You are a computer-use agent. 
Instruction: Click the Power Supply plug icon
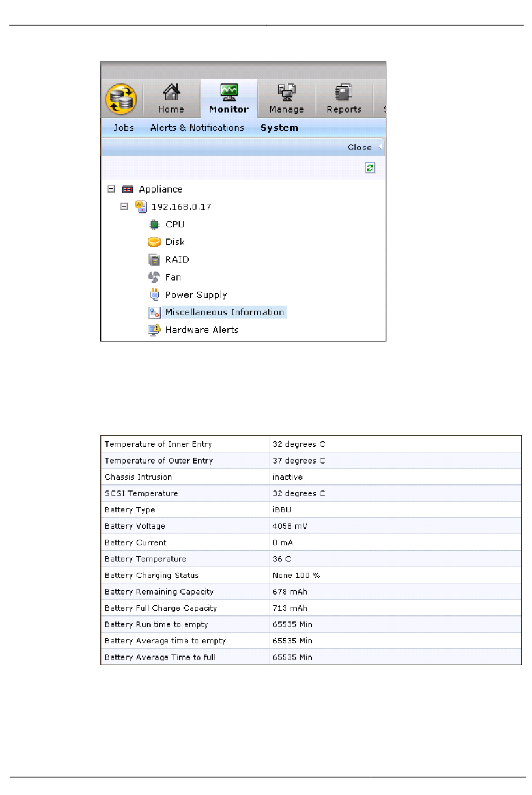tap(154, 294)
